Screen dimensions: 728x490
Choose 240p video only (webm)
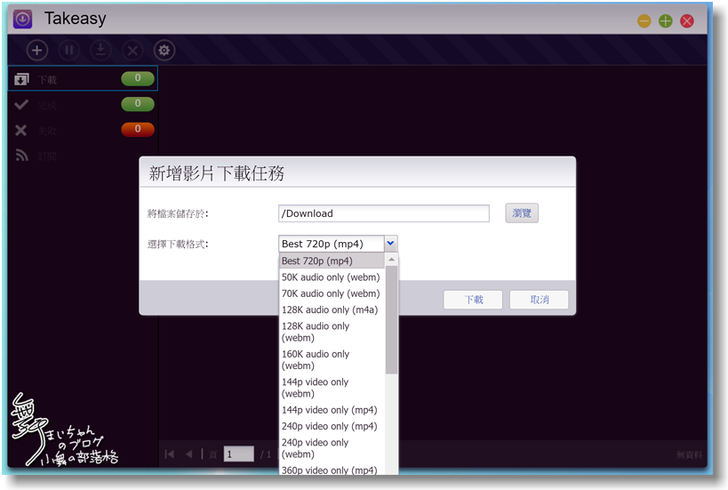[x=332, y=448]
